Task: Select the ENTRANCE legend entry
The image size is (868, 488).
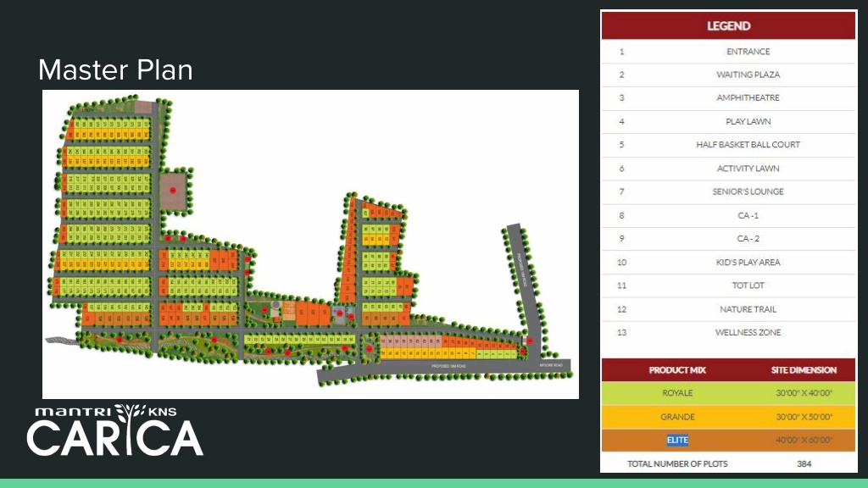Action: click(x=748, y=52)
